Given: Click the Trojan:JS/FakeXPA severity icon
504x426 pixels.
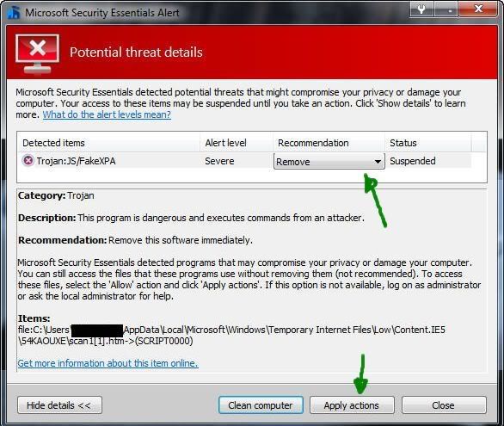Looking at the screenshot, I should pyautogui.click(x=28, y=160).
